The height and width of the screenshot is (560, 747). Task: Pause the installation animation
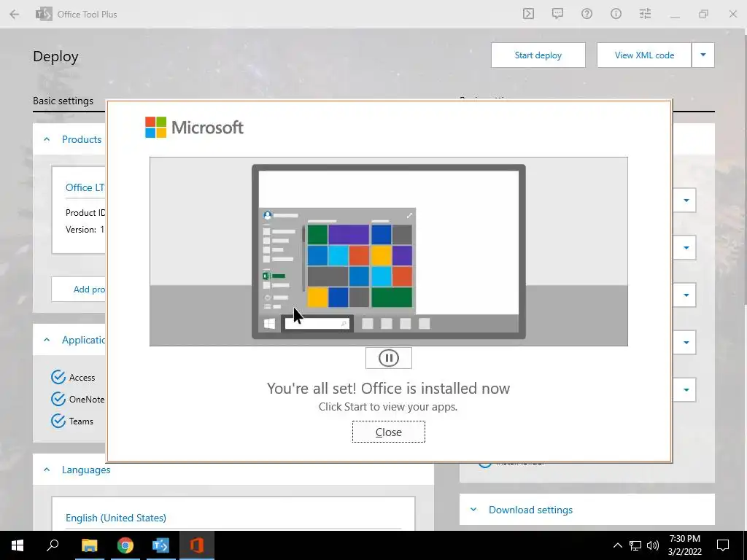tap(388, 358)
